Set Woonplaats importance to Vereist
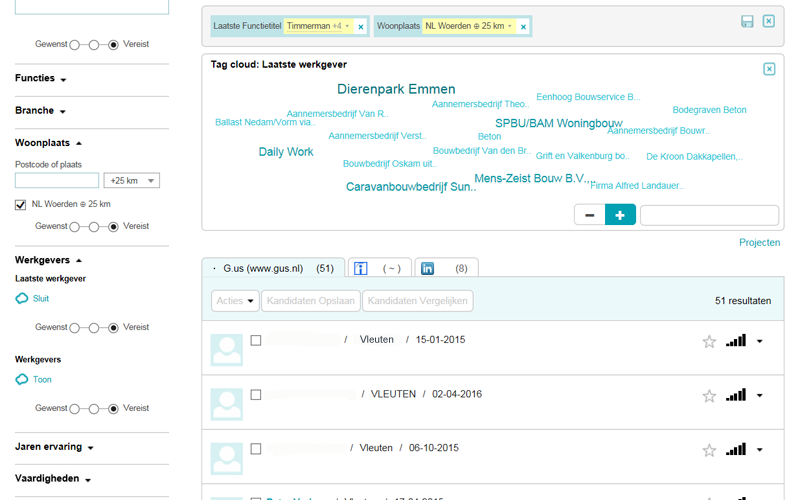Image resolution: width=800 pixels, height=500 pixels. pos(114,226)
